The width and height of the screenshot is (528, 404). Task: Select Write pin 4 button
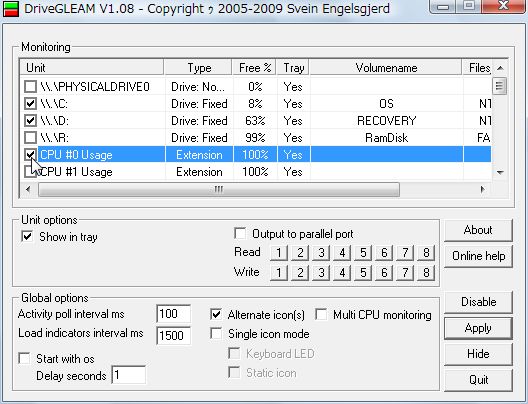342,273
